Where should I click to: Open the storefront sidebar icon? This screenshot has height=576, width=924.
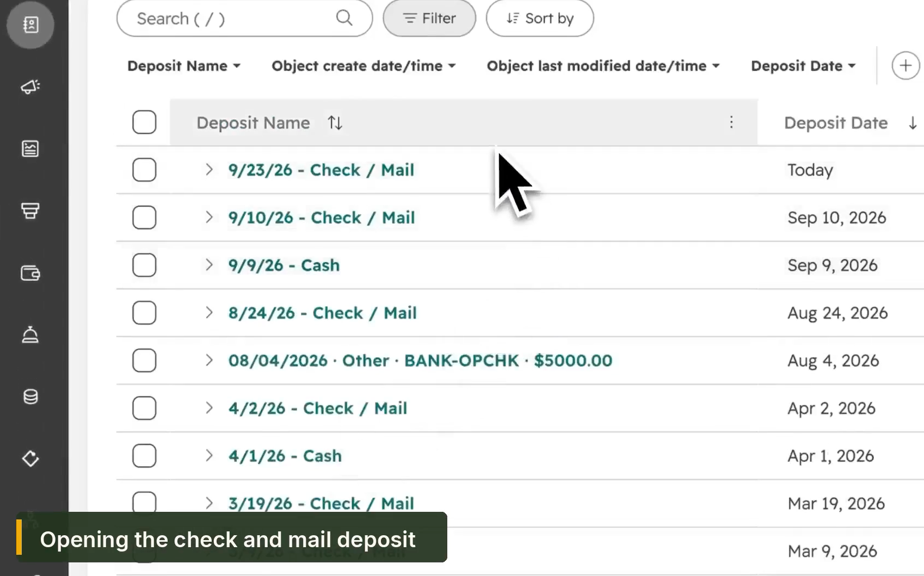pos(30,210)
